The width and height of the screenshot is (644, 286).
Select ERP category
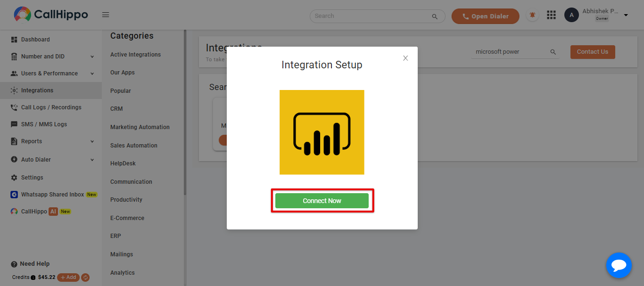116,236
